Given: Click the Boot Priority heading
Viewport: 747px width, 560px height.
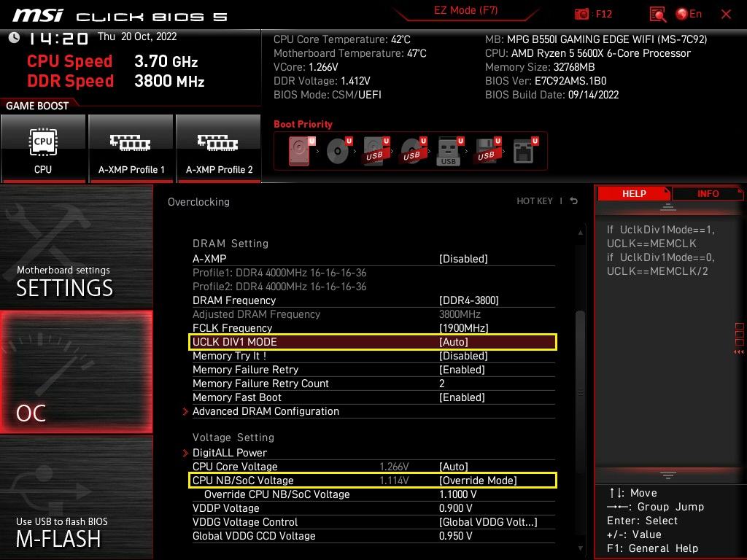Looking at the screenshot, I should coord(303,124).
